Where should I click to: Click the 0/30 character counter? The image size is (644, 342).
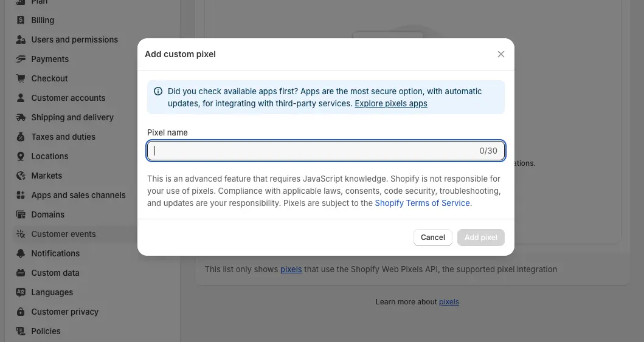click(x=488, y=151)
